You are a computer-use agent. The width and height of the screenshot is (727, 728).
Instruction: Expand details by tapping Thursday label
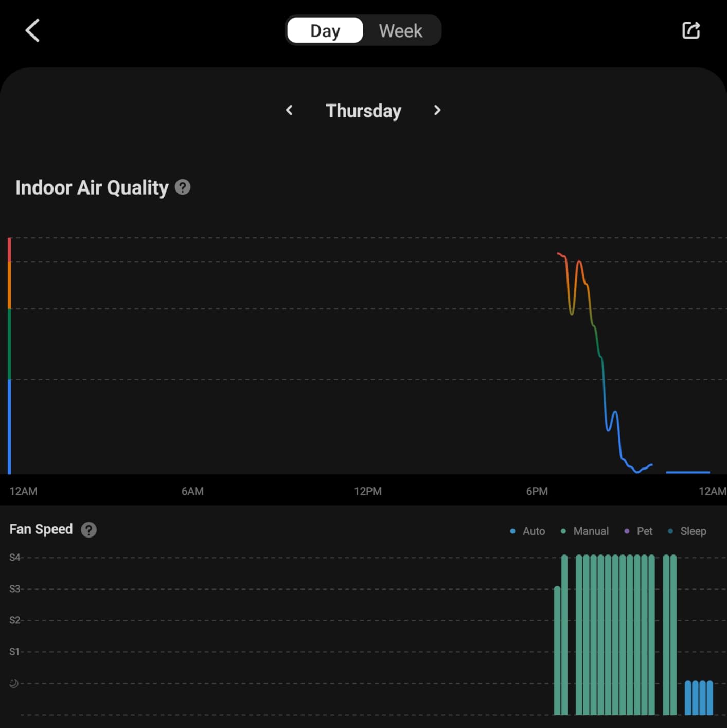pos(363,110)
